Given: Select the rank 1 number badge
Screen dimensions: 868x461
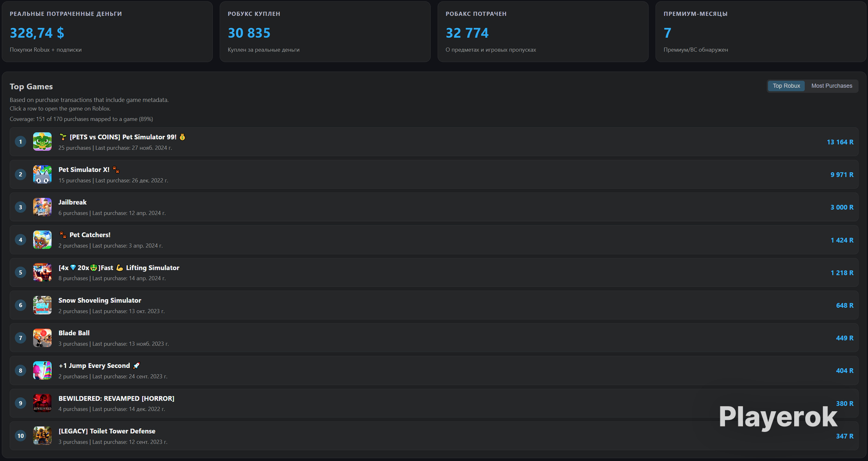Looking at the screenshot, I should click(x=20, y=142).
